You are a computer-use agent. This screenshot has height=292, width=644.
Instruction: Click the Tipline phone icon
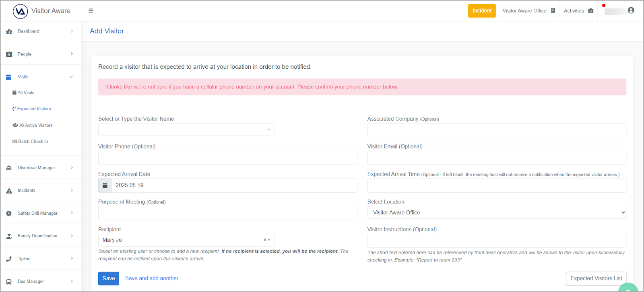(x=9, y=259)
